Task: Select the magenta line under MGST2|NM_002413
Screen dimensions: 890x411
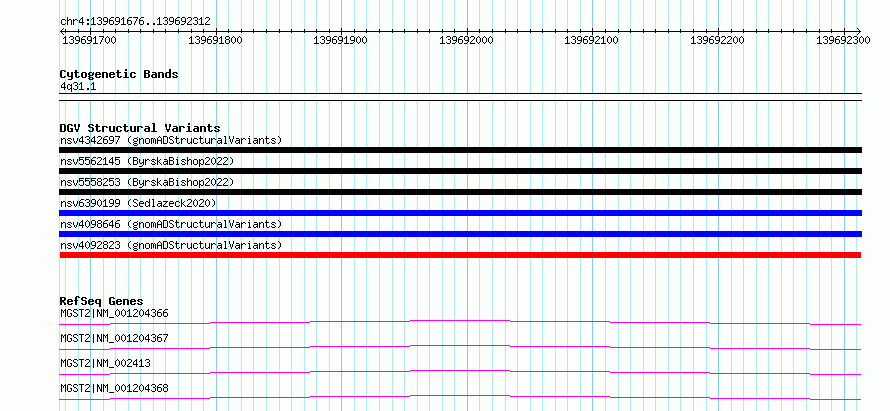Action: click(x=460, y=372)
